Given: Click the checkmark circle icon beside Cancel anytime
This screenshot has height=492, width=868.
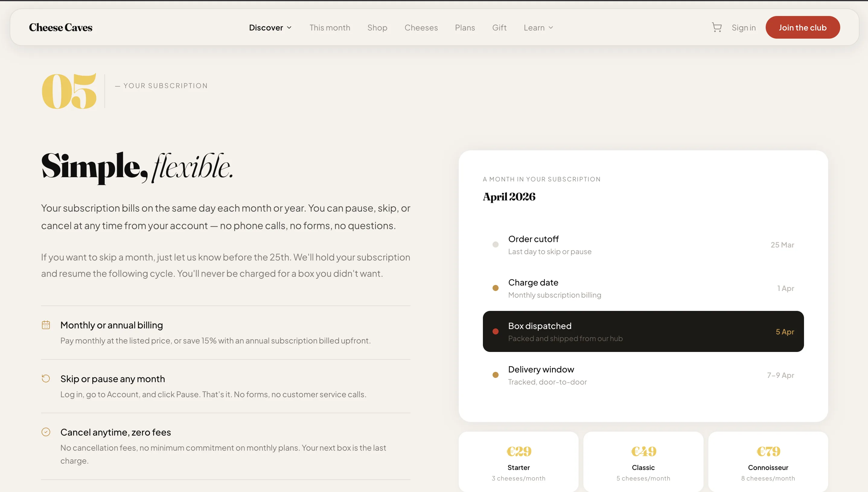Looking at the screenshot, I should (46, 432).
